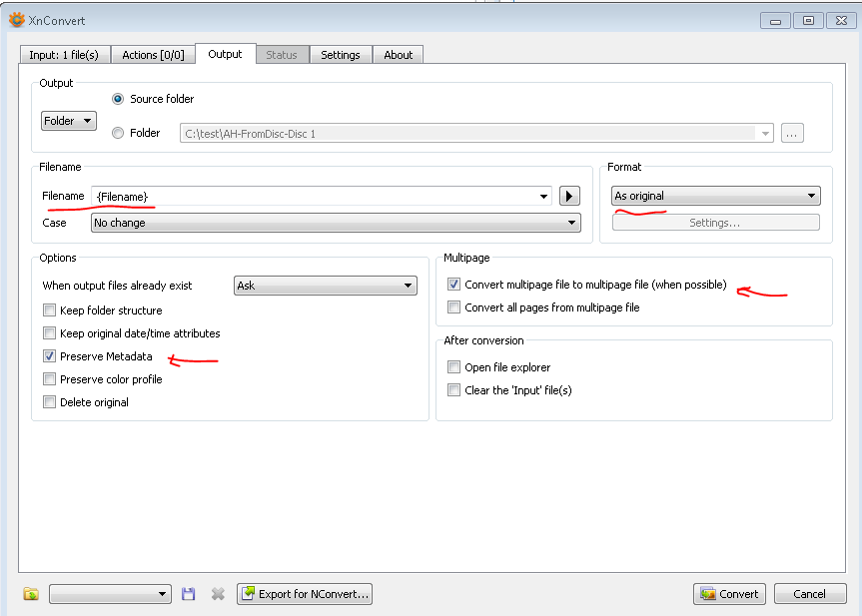The width and height of the screenshot is (862, 616).
Task: Enable Delete original checkbox
Action: point(50,402)
